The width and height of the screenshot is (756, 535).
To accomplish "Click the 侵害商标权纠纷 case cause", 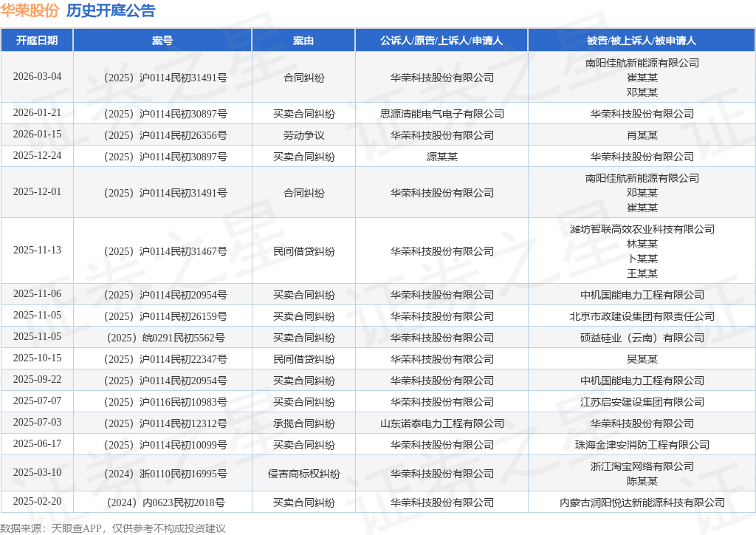I will pyautogui.click(x=303, y=474).
